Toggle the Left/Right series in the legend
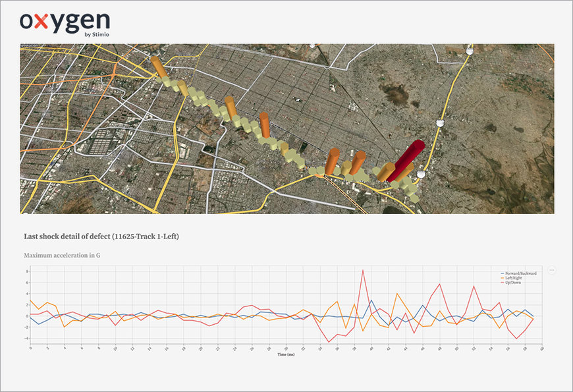This screenshot has height=392, width=573. 511,278
